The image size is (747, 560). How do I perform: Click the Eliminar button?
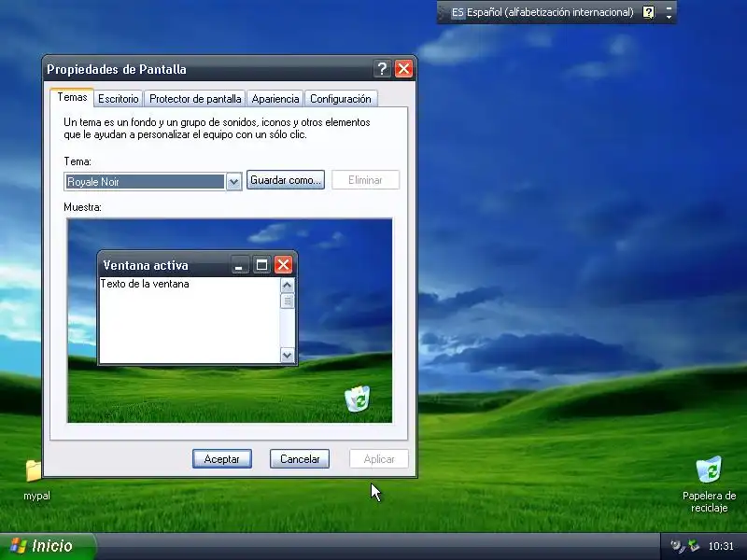pyautogui.click(x=365, y=180)
